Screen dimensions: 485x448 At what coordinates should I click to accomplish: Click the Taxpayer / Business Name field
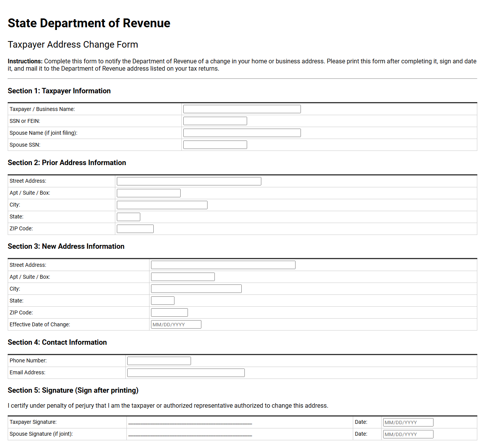pyautogui.click(x=242, y=109)
